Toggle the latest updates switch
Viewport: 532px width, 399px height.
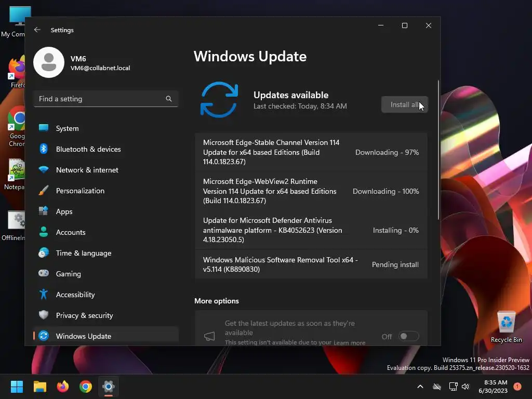[x=408, y=336]
